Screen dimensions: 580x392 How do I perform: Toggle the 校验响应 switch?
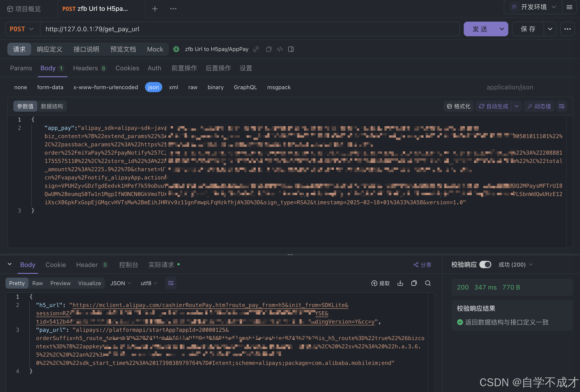485,264
